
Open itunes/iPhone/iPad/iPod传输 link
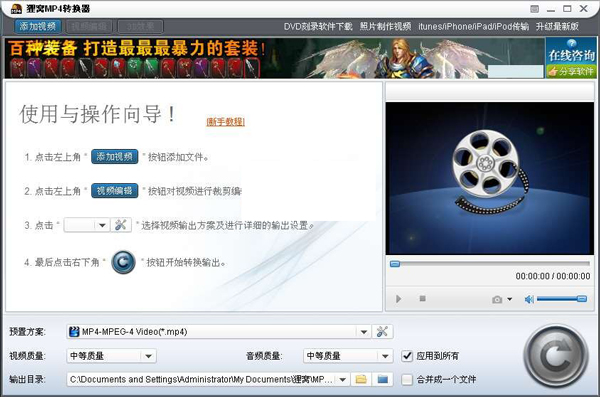[x=473, y=26]
